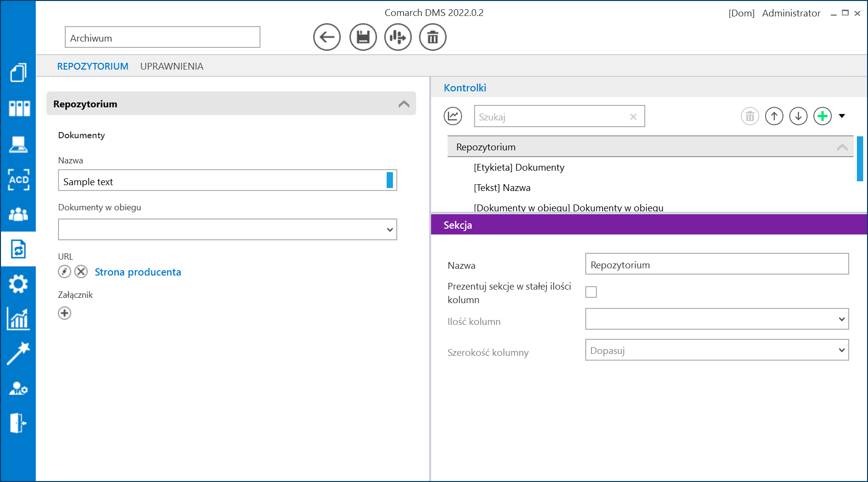Open the dropdown arrow beside the green plus
This screenshot has height=482, width=868.
coord(842,116)
